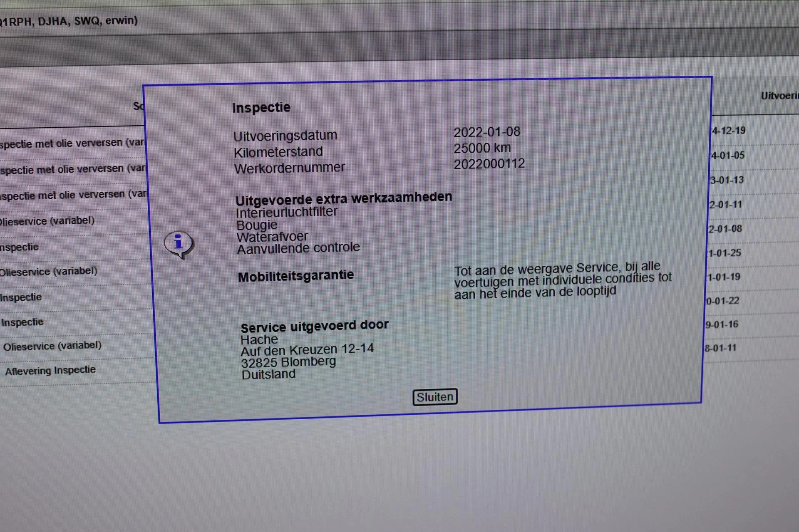
Task: Open the top inspectie met olie verversen row
Action: (x=73, y=144)
